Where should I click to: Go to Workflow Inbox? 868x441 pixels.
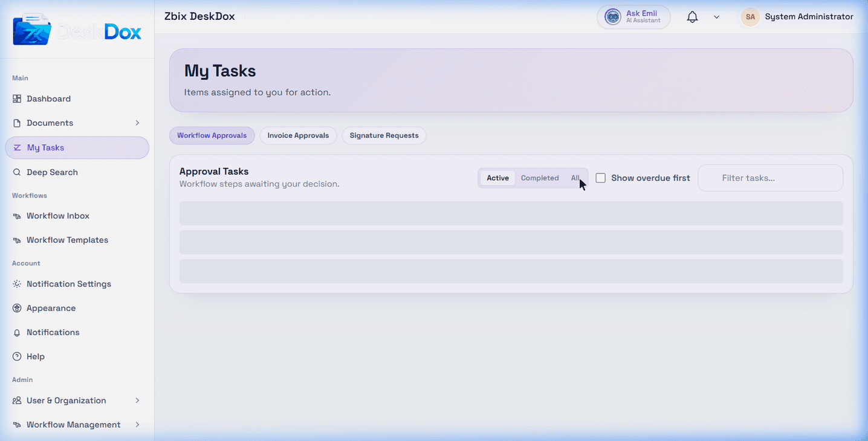point(77,216)
